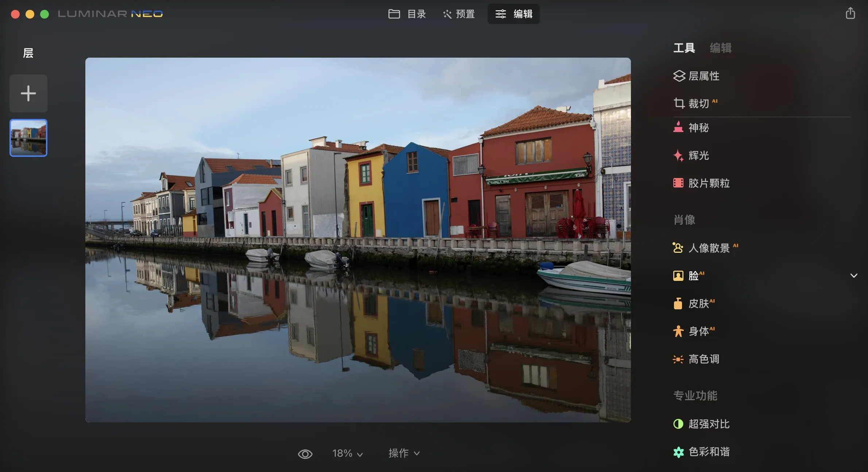The height and width of the screenshot is (472, 868).
Task: Open the 胶片颗粒 film grain icon
Action: [678, 183]
